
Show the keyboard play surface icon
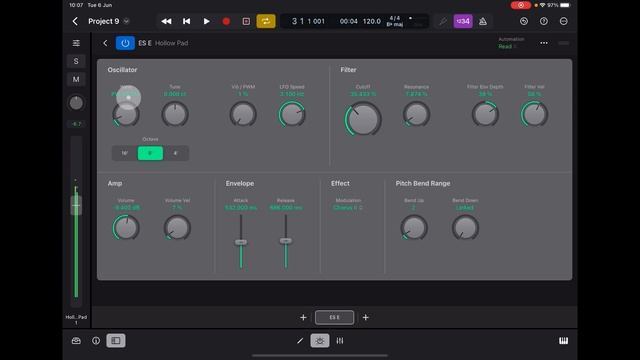(563, 341)
